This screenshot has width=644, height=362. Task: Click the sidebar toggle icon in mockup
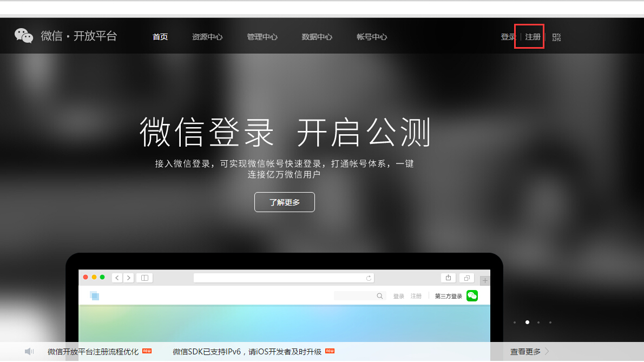144,278
